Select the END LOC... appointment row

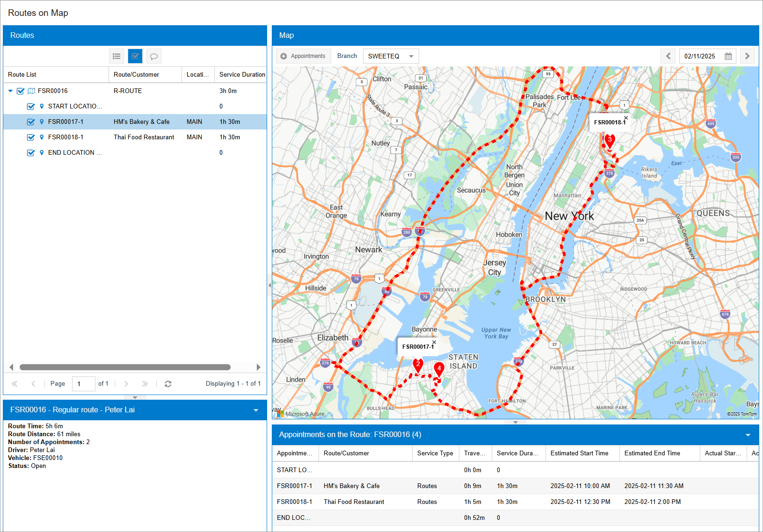(x=516, y=518)
